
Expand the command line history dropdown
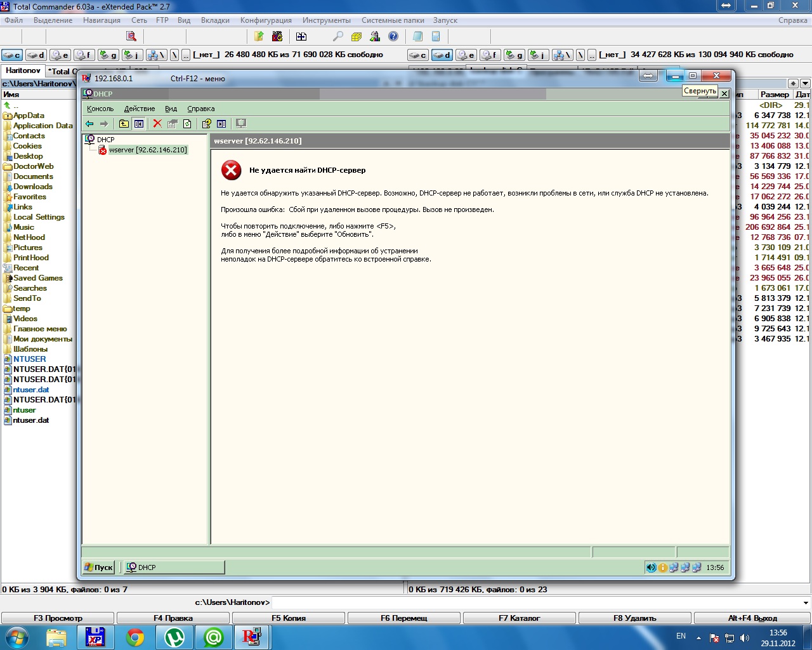pos(806,602)
